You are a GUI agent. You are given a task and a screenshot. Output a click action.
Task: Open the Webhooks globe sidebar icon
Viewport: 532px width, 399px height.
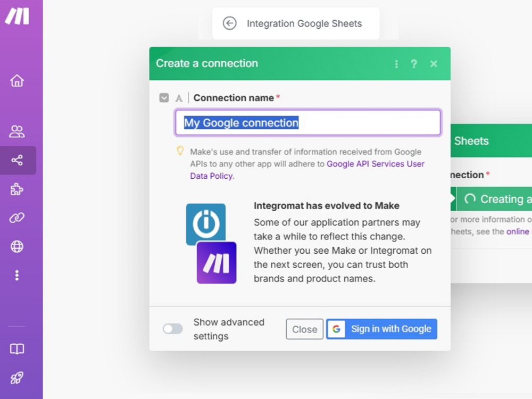pos(17,246)
